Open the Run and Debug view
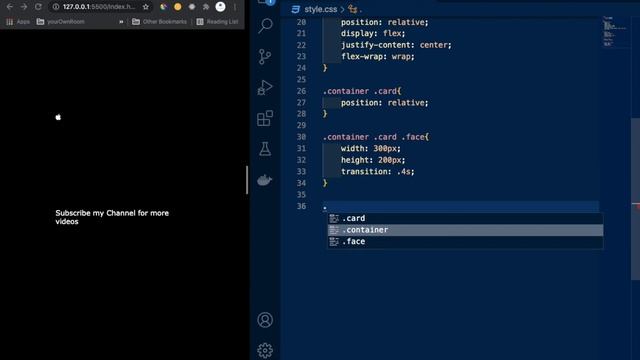Screen dimensions: 640x360 coord(265,87)
